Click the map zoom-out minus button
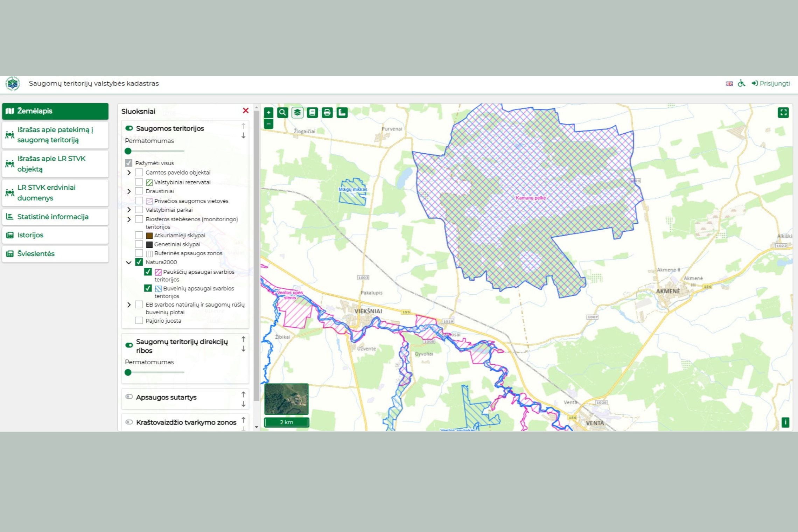The image size is (798, 532). click(x=268, y=124)
